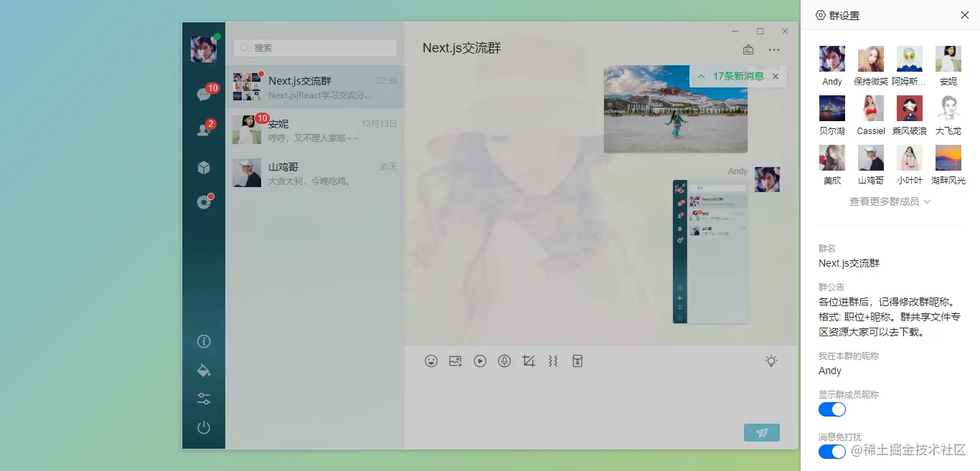The height and width of the screenshot is (471, 980).
Task: Click the Next.js交流群 chat header title
Action: pyautogui.click(x=461, y=48)
